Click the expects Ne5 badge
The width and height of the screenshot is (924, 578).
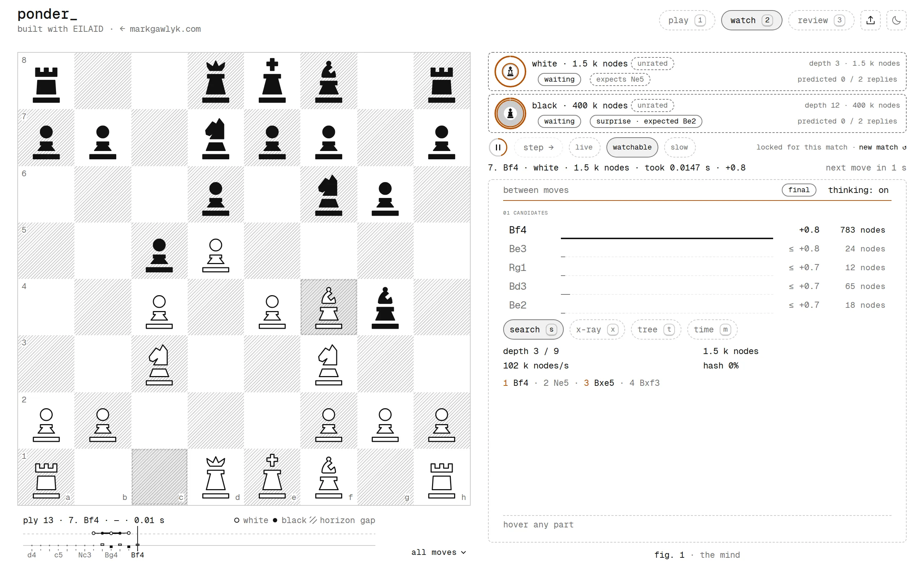click(620, 79)
